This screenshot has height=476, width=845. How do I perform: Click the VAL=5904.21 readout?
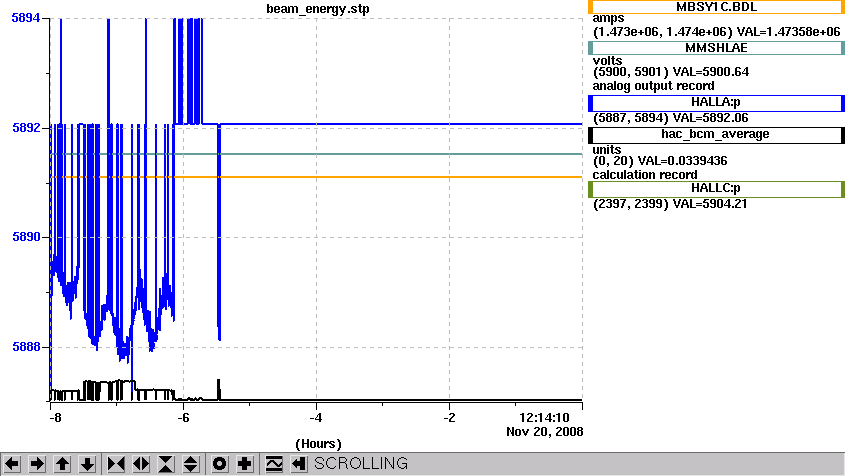pyautogui.click(x=710, y=204)
